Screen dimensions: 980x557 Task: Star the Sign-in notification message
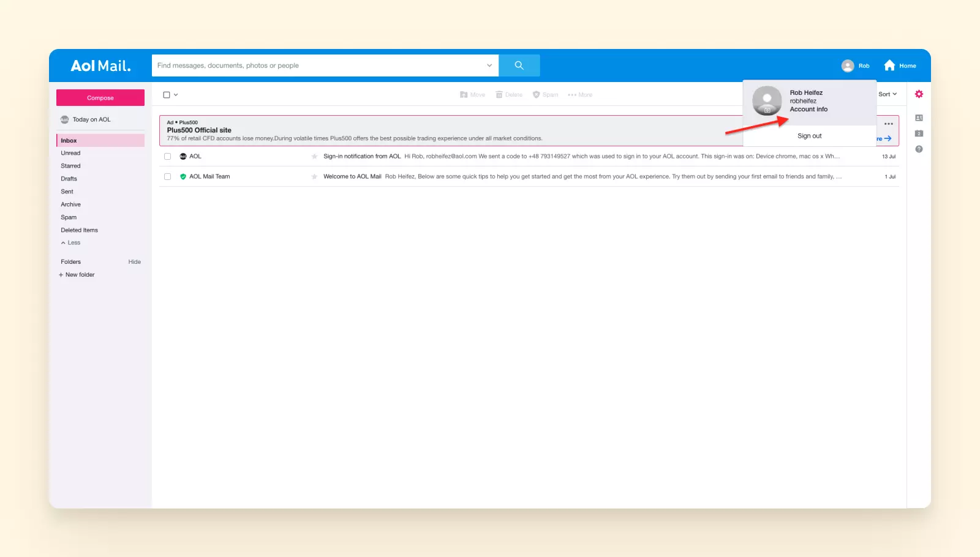coord(314,157)
